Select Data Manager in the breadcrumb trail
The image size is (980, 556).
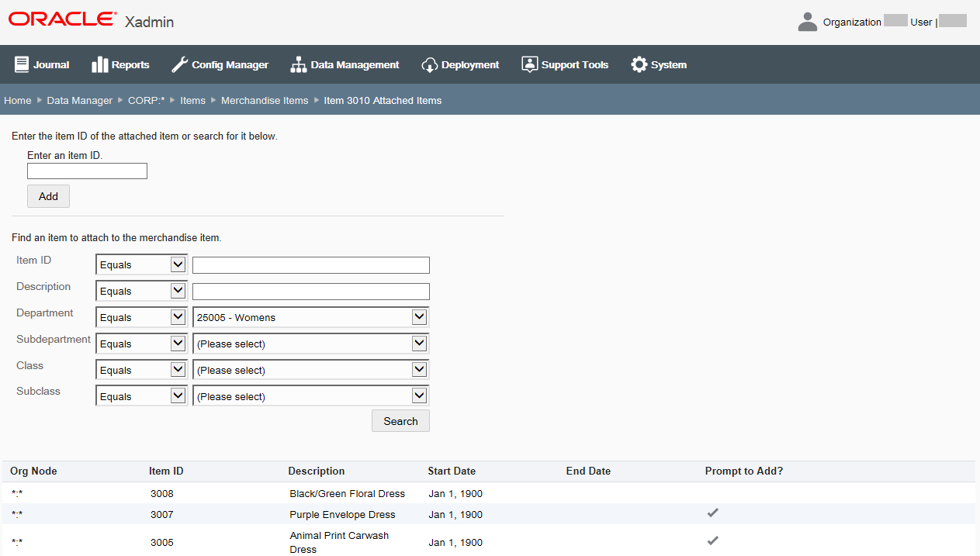[79, 100]
